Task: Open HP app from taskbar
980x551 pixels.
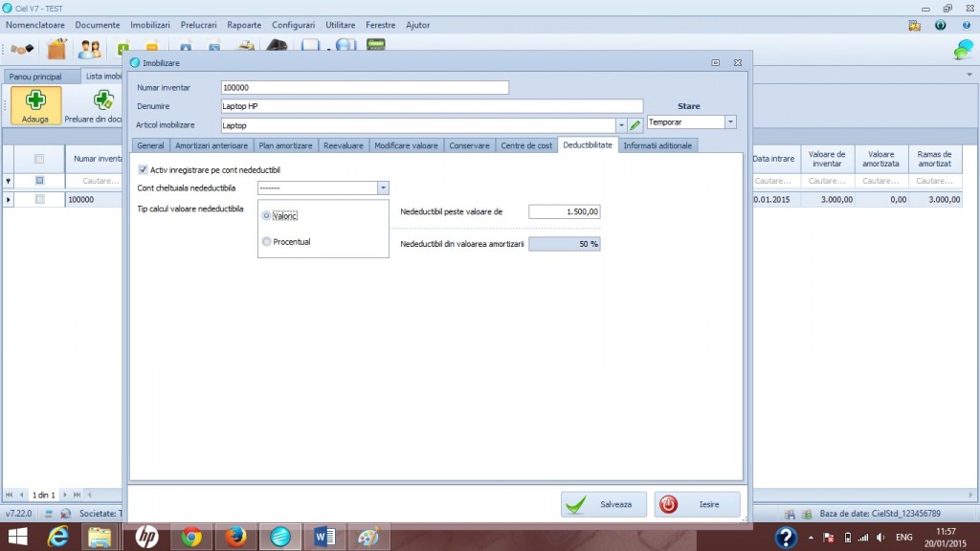Action: pyautogui.click(x=146, y=537)
